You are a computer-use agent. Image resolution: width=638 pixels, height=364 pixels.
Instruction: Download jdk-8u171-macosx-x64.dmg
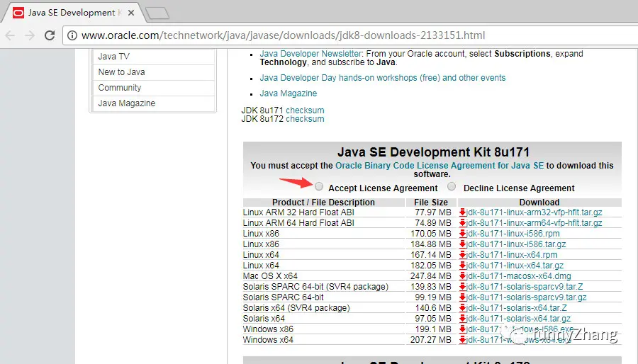point(518,276)
